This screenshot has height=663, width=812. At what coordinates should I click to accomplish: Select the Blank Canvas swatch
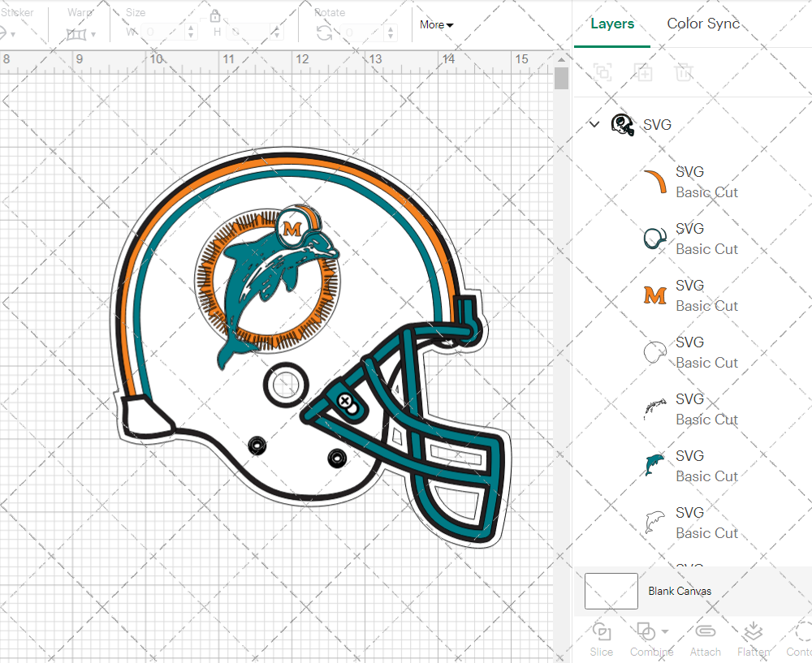[611, 591]
